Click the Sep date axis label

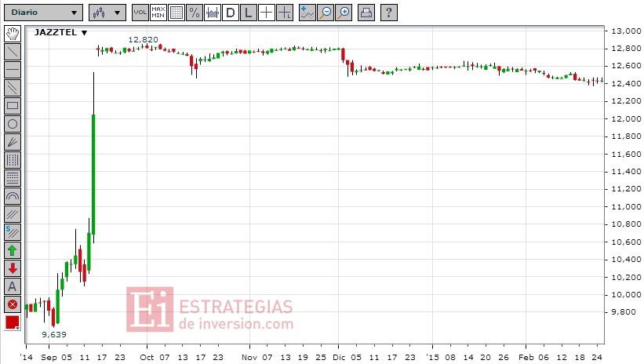[x=49, y=358]
